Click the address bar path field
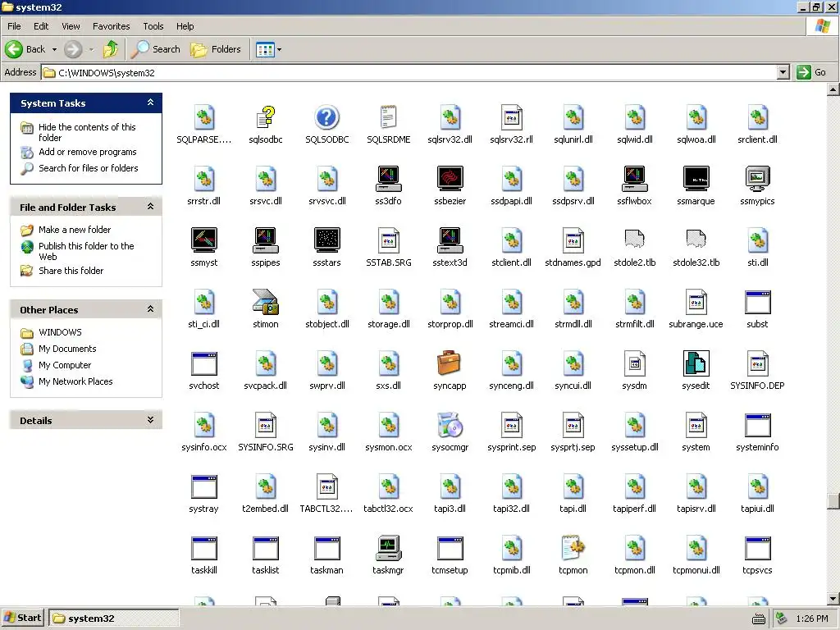This screenshot has width=840, height=630. point(409,72)
